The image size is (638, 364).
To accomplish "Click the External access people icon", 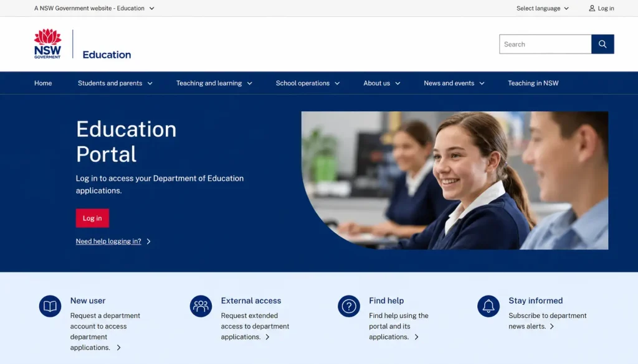I will (201, 306).
